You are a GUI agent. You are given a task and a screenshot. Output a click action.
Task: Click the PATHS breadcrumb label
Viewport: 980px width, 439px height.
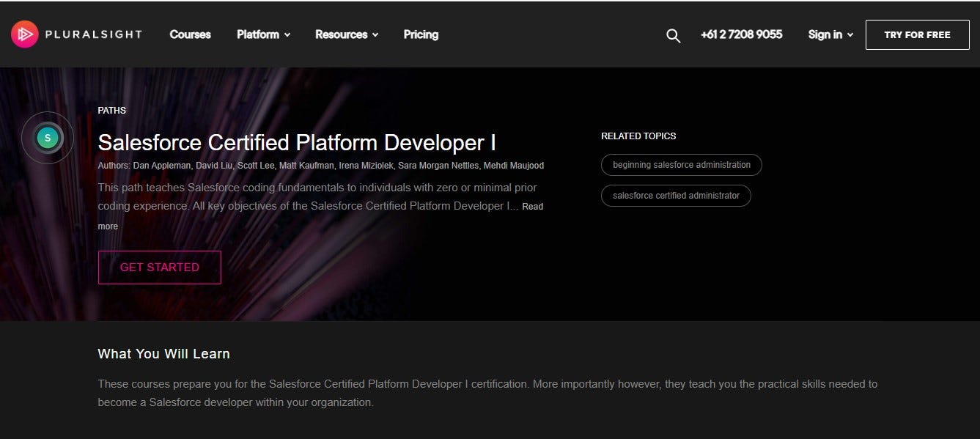pos(112,111)
